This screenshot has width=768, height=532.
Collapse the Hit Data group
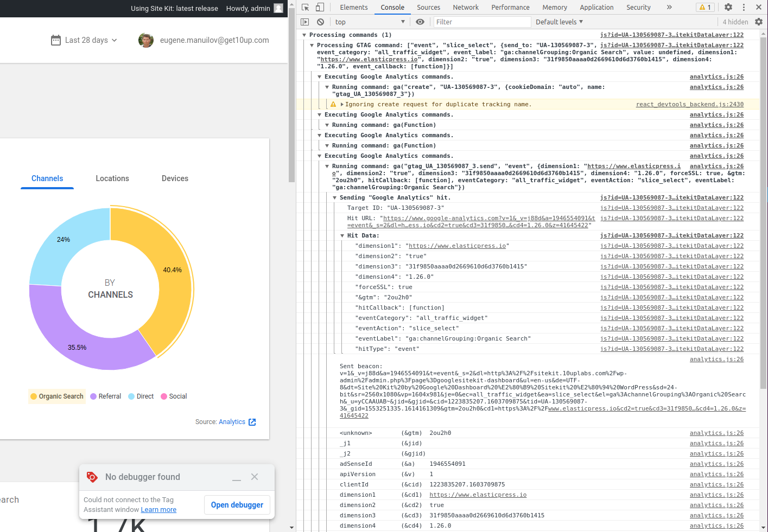pyautogui.click(x=342, y=236)
